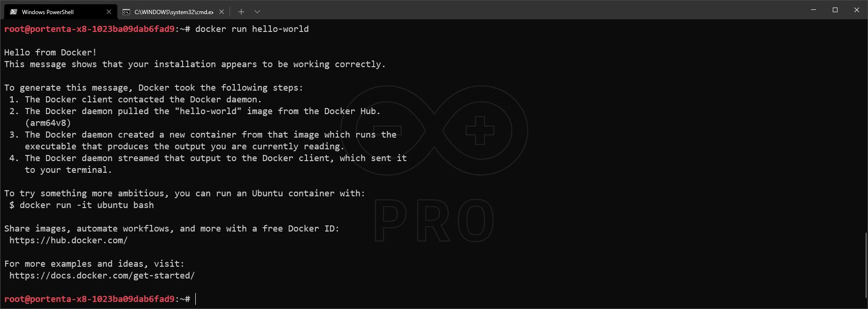Maximize the terminal window
Viewport: 868px width, 309px height.
835,10
